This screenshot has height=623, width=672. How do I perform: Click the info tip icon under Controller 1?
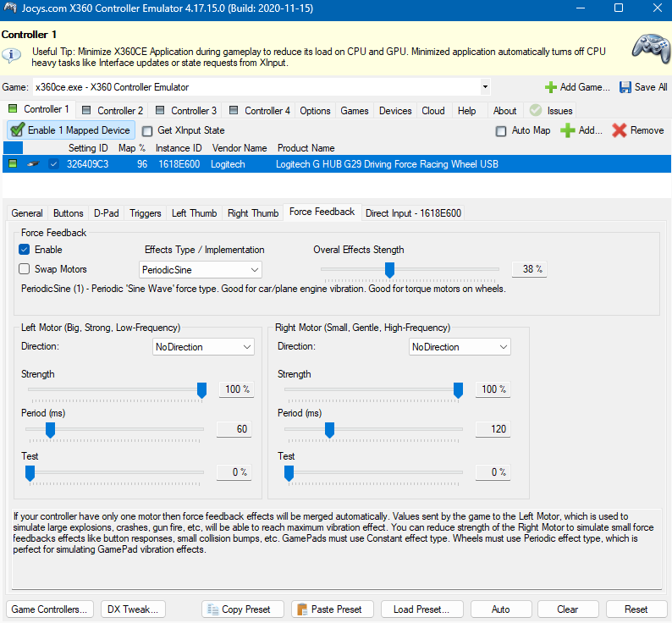pyautogui.click(x=12, y=55)
